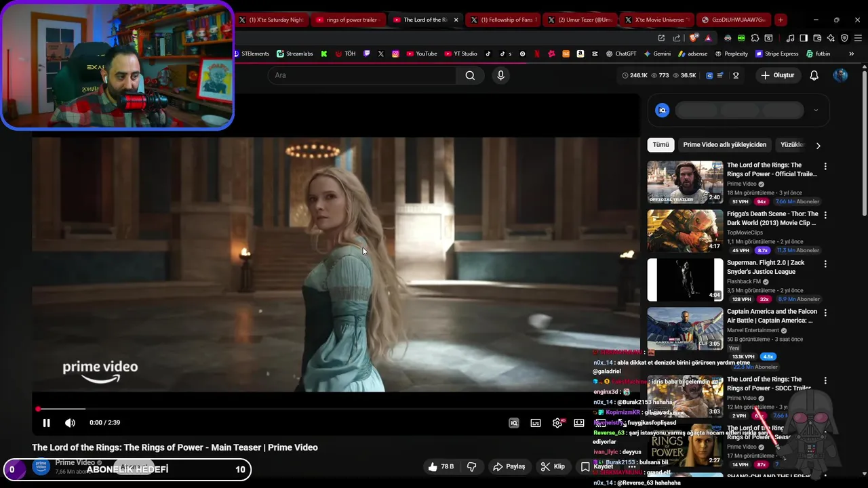Open a new browser tab with plus
The width and height of the screenshot is (868, 488).
point(781,20)
